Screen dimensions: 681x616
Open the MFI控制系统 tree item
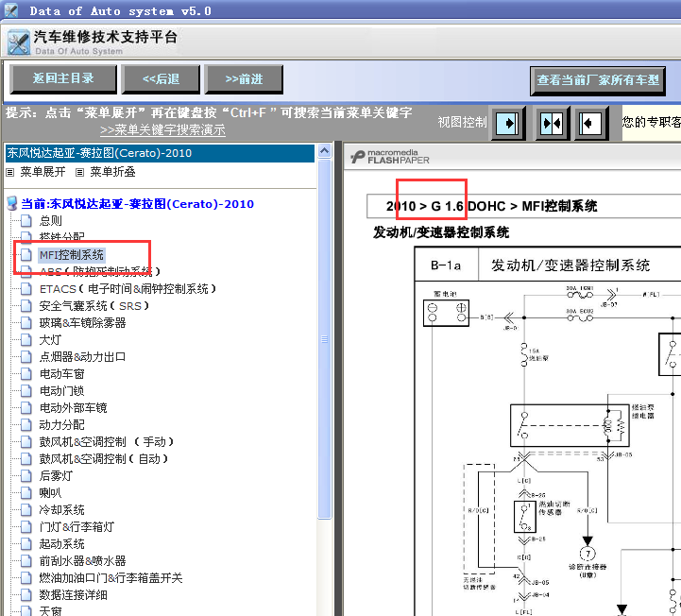pos(72,254)
